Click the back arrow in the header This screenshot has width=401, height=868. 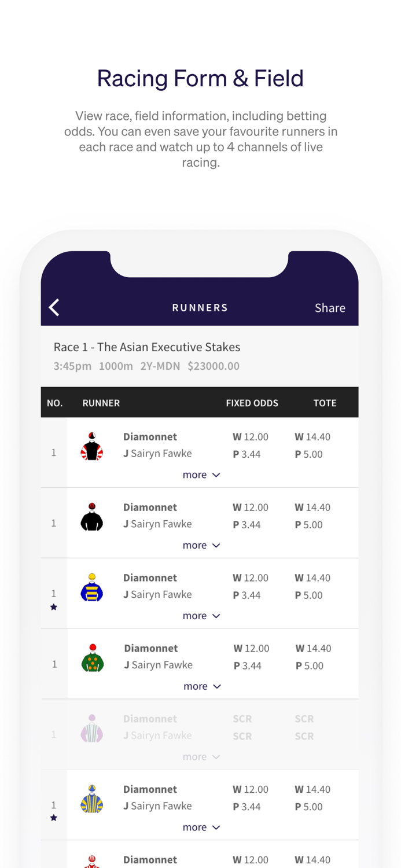pyautogui.click(x=53, y=307)
